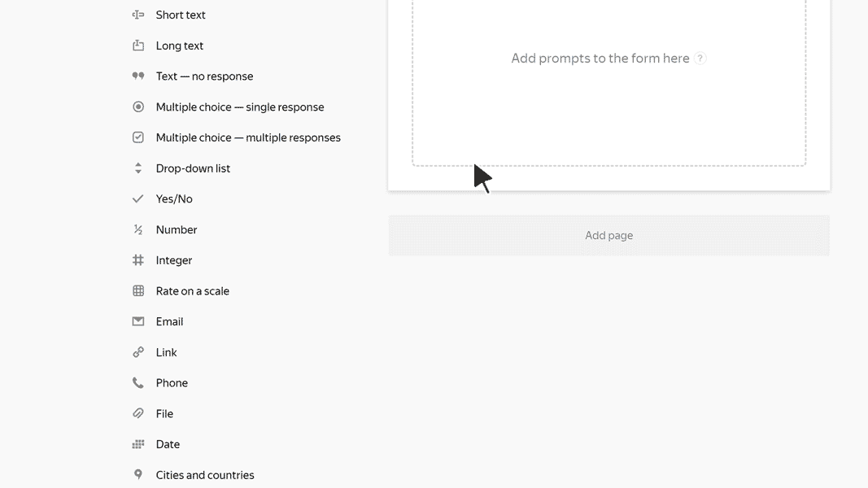Click the fraction icon next to Number

pos(137,229)
